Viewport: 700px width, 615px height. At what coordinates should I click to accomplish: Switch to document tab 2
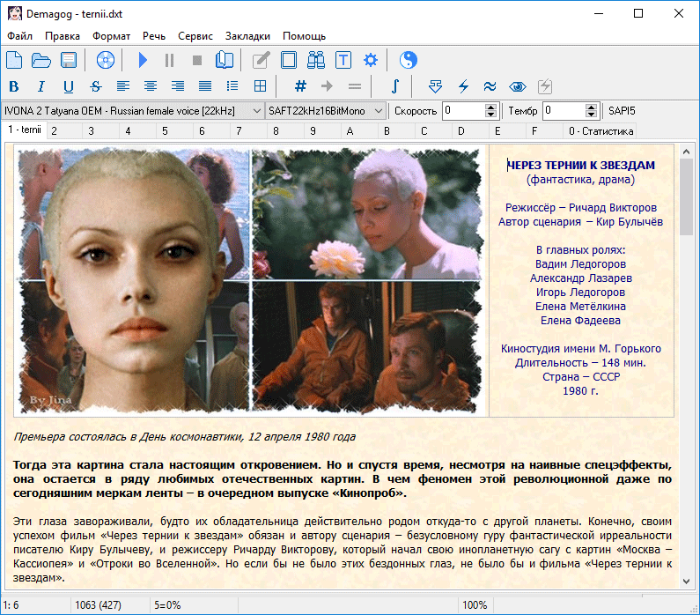64,131
